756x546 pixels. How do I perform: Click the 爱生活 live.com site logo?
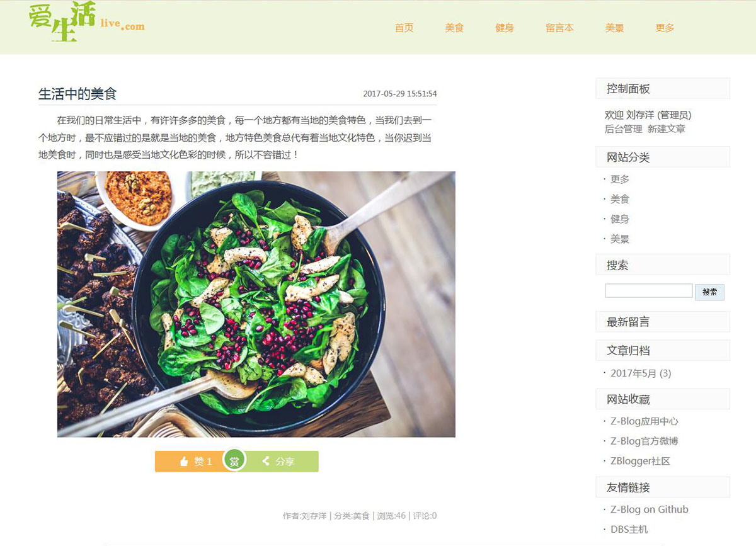86,23
